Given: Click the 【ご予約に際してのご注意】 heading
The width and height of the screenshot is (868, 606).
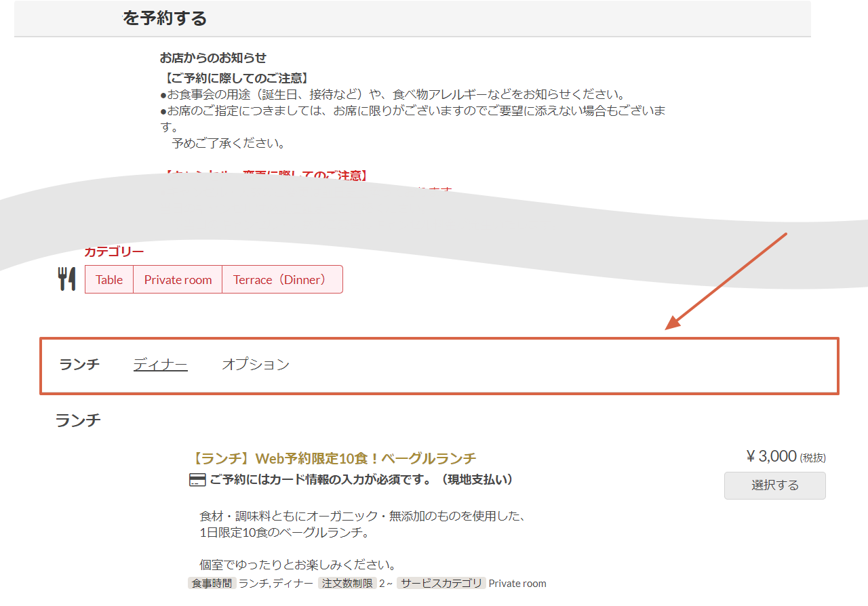Looking at the screenshot, I should (237, 78).
